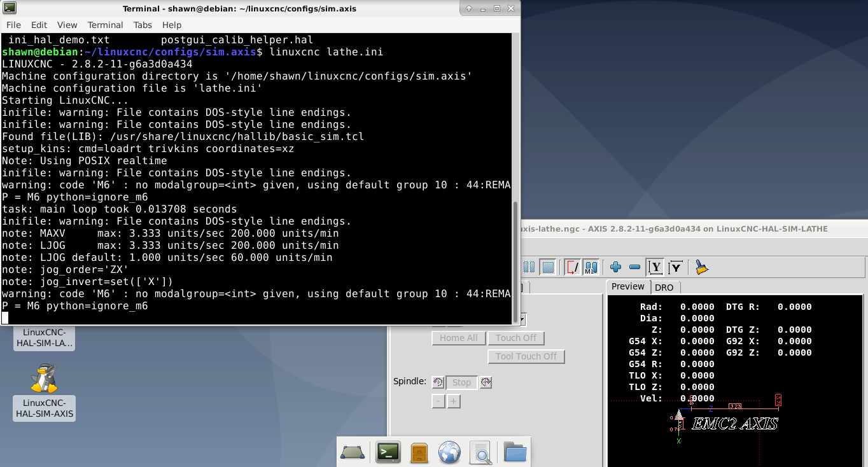Click the Vel: 0.0000 readout in preview
Viewport: 868px width, 467px height.
tap(678, 398)
